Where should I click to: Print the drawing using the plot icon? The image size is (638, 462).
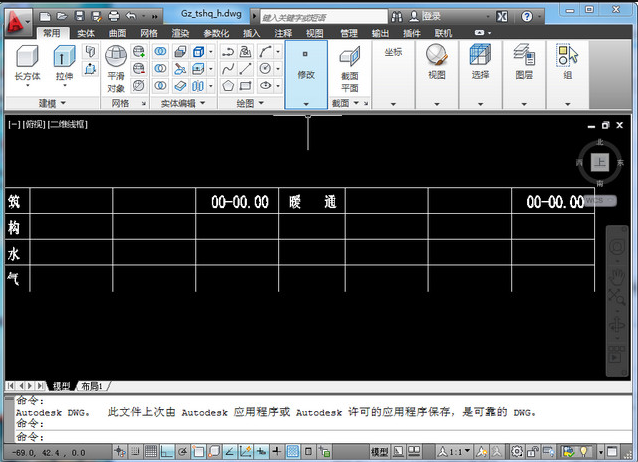[114, 16]
